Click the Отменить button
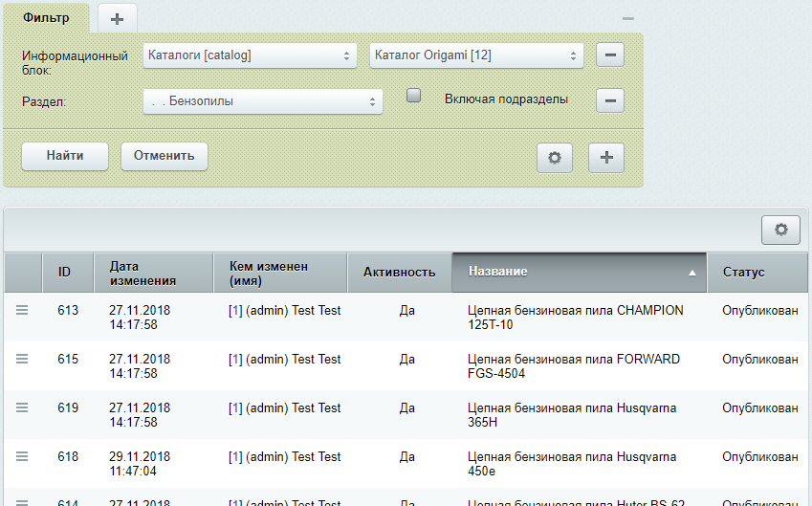812x506 pixels. coord(165,156)
